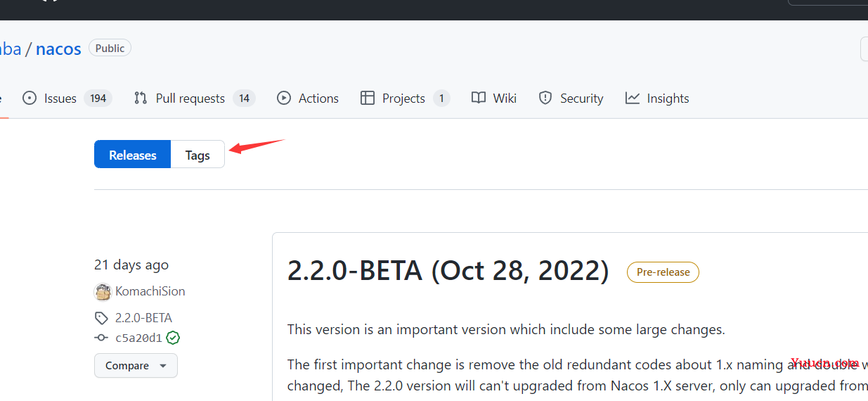Switch to the Actions tab
The height and width of the screenshot is (401, 868).
tap(308, 98)
